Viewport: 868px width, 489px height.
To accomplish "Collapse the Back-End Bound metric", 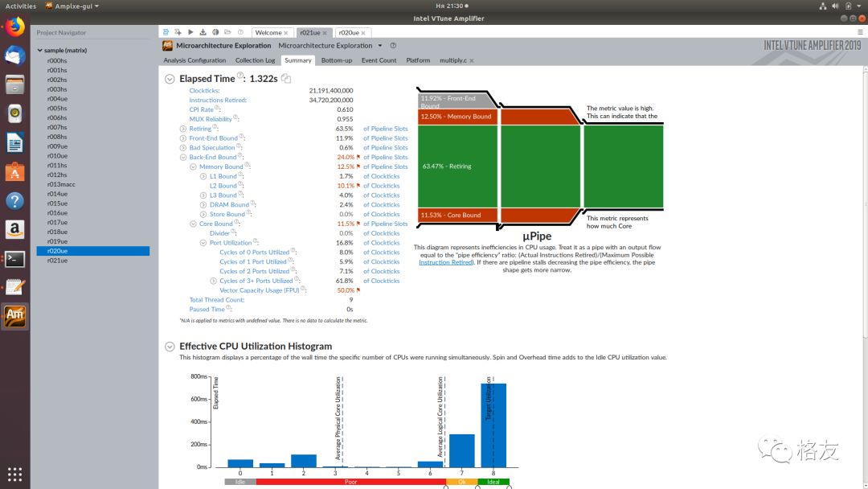I will coord(182,158).
